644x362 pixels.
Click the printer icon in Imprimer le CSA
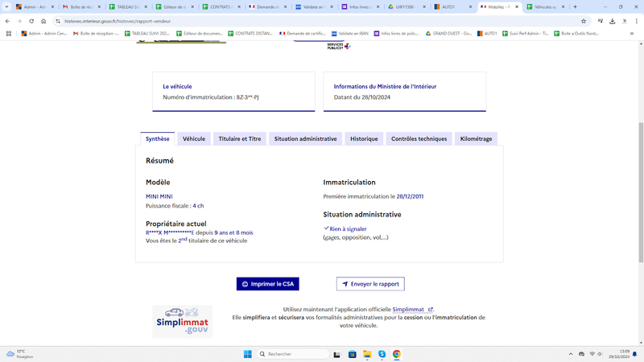click(246, 284)
